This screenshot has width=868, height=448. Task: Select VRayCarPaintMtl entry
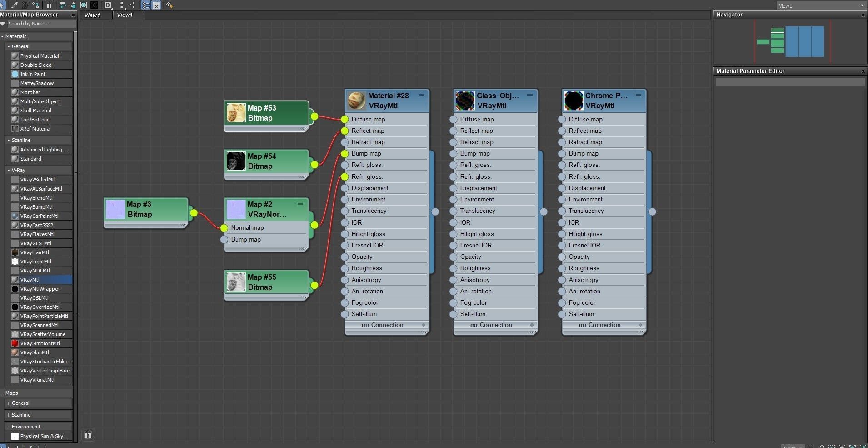(42, 216)
